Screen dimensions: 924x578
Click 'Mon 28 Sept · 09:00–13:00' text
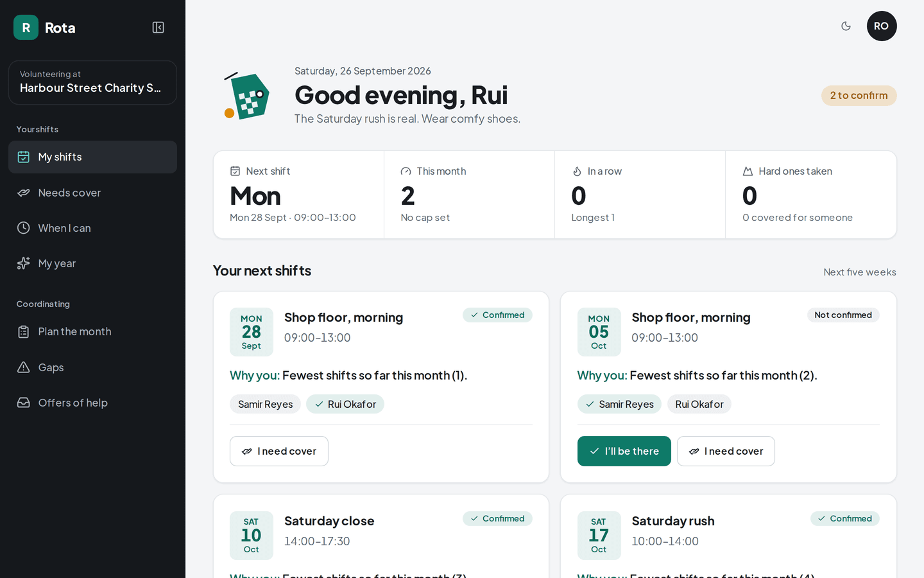[293, 218]
